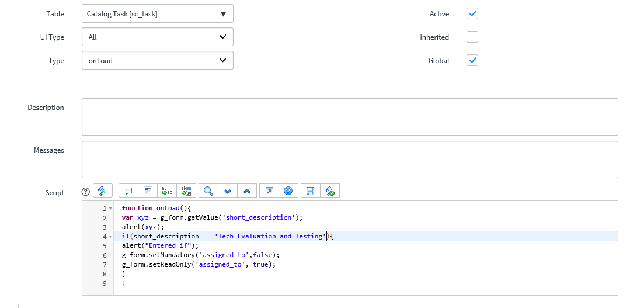
Task: Click the Global field label
Action: coord(438,60)
